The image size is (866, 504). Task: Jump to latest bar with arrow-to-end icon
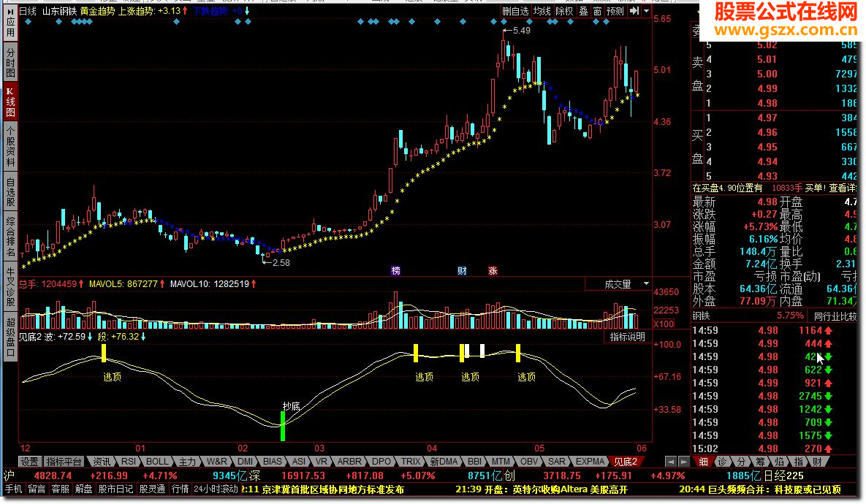pyautogui.click(x=634, y=11)
